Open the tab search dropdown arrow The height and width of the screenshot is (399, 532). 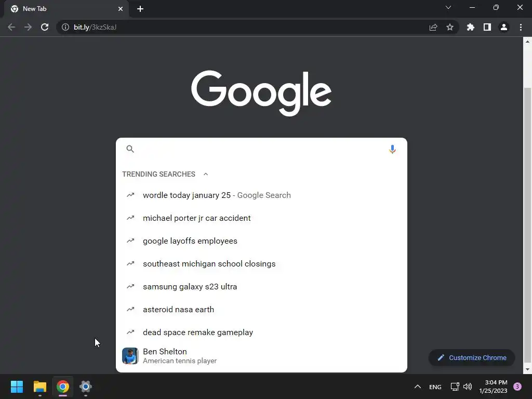tap(448, 7)
